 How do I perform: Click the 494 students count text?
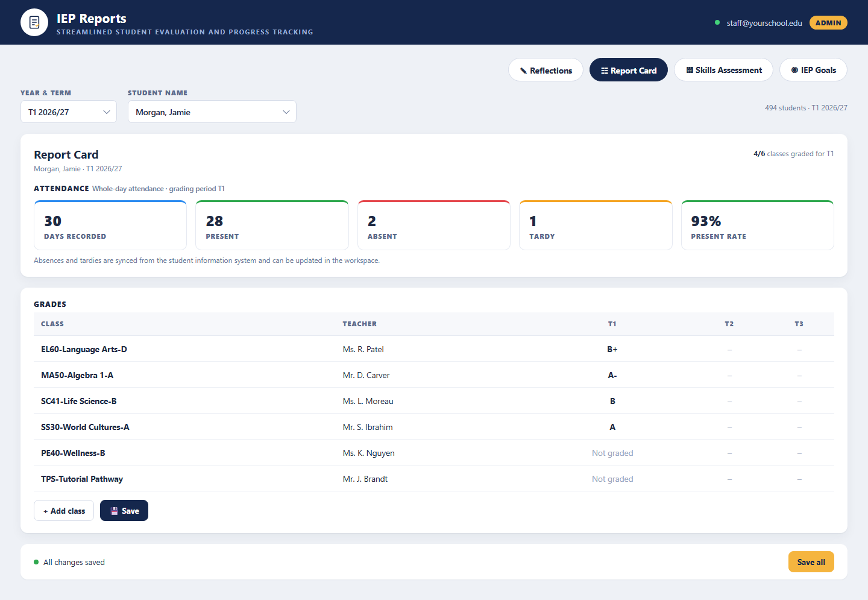click(785, 108)
